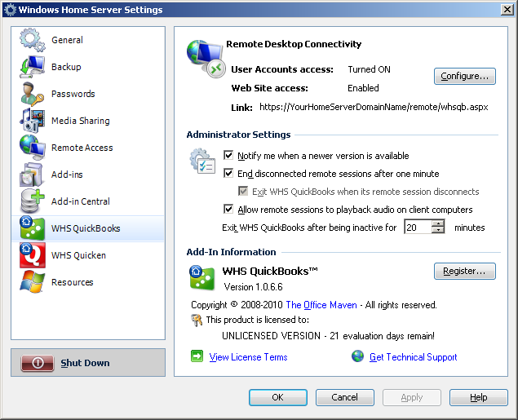
Task: Confirm settings with OK button
Action: pyautogui.click(x=278, y=397)
